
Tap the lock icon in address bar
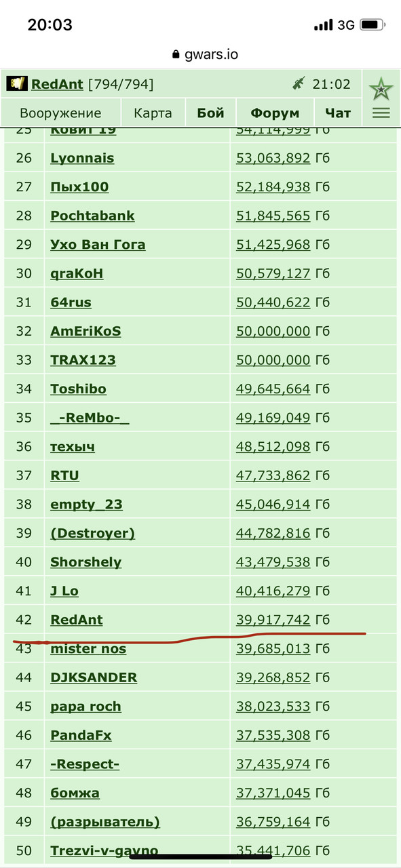tap(176, 55)
